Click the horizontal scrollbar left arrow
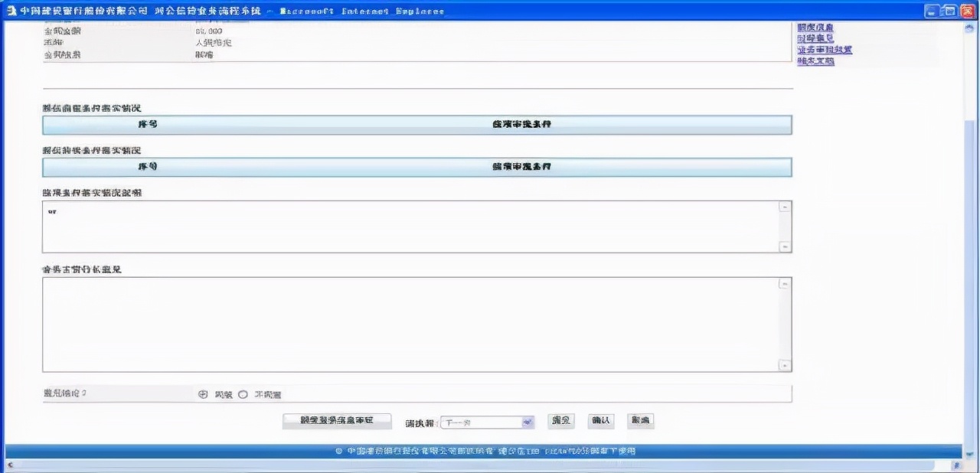The image size is (980, 473). 10,465
